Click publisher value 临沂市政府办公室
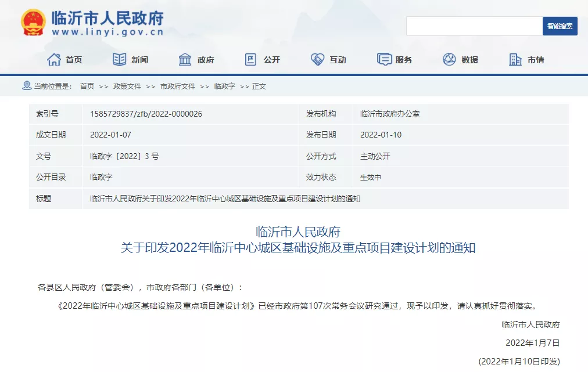This screenshot has width=588, height=372. click(390, 114)
